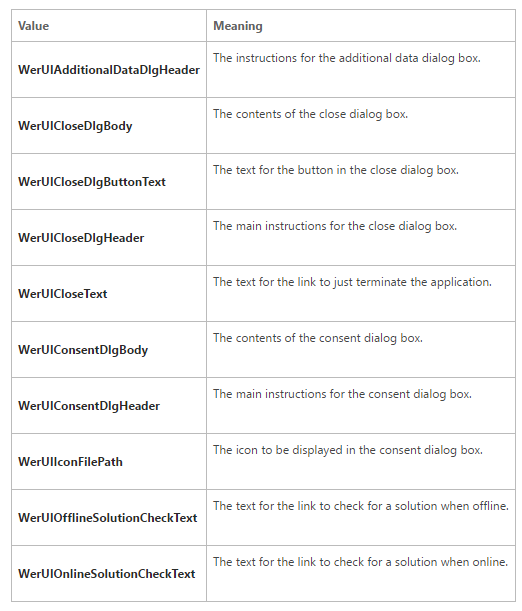Click the Meaning column header
The width and height of the screenshot is (522, 611).
pyautogui.click(x=238, y=26)
